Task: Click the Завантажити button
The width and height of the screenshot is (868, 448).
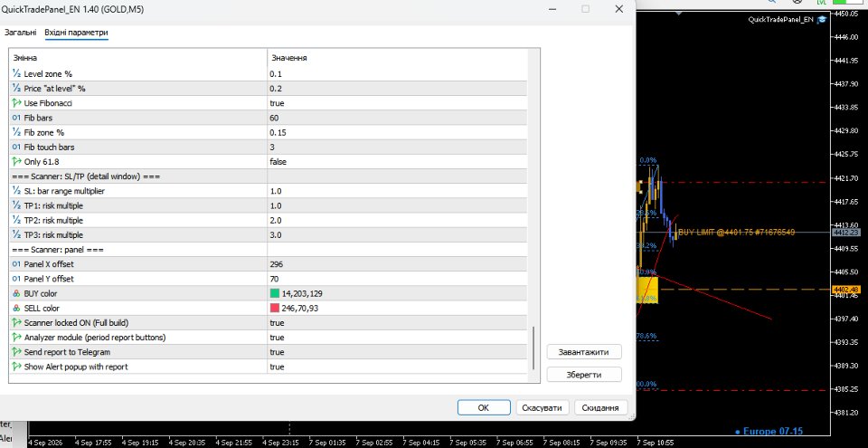Action: click(584, 352)
